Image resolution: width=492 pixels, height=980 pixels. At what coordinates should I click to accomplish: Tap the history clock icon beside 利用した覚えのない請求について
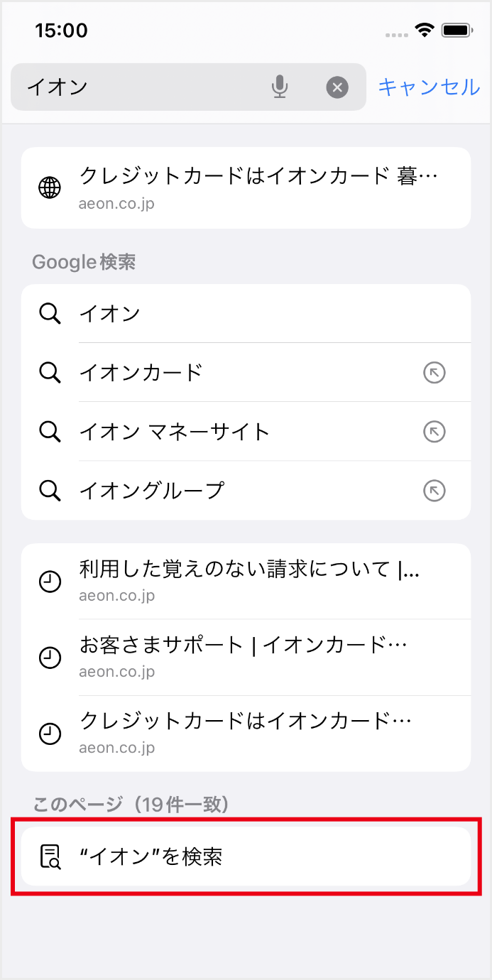[50, 582]
